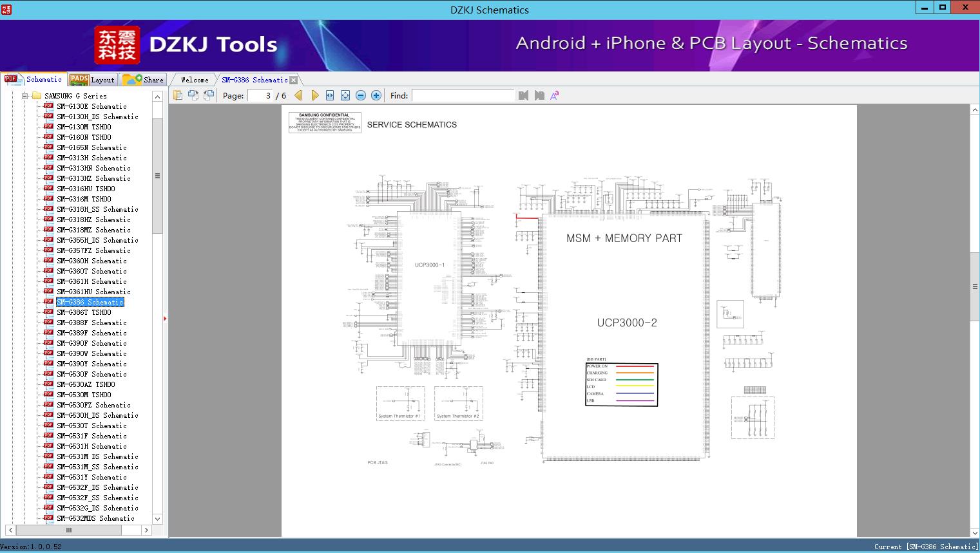Go to the next page arrow
The image size is (980, 553).
click(314, 95)
